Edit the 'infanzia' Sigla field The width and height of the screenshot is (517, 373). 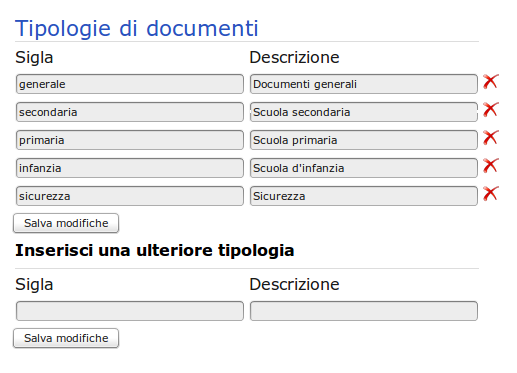(x=130, y=168)
